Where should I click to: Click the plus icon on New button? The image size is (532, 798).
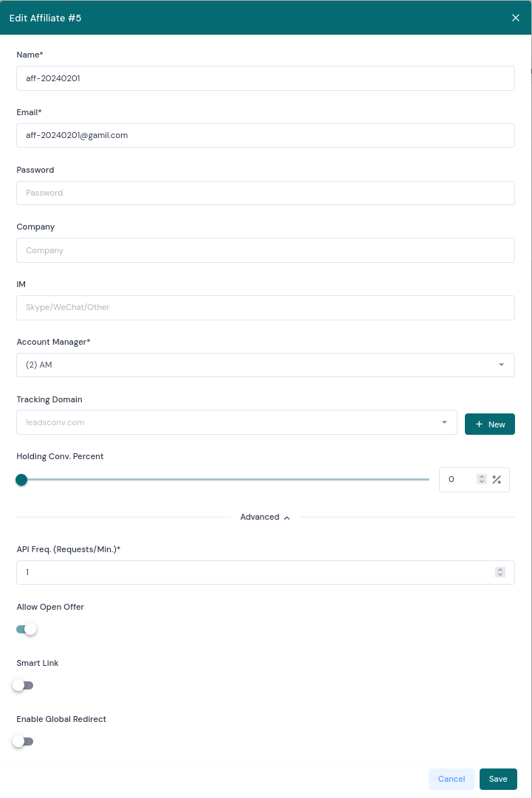point(479,424)
